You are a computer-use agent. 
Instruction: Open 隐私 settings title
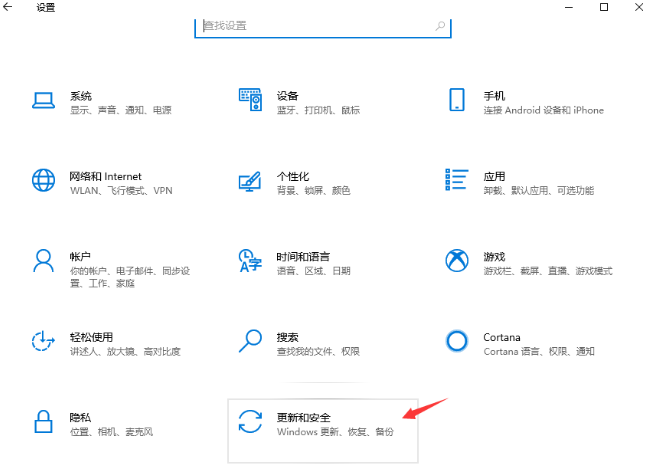tap(80, 418)
